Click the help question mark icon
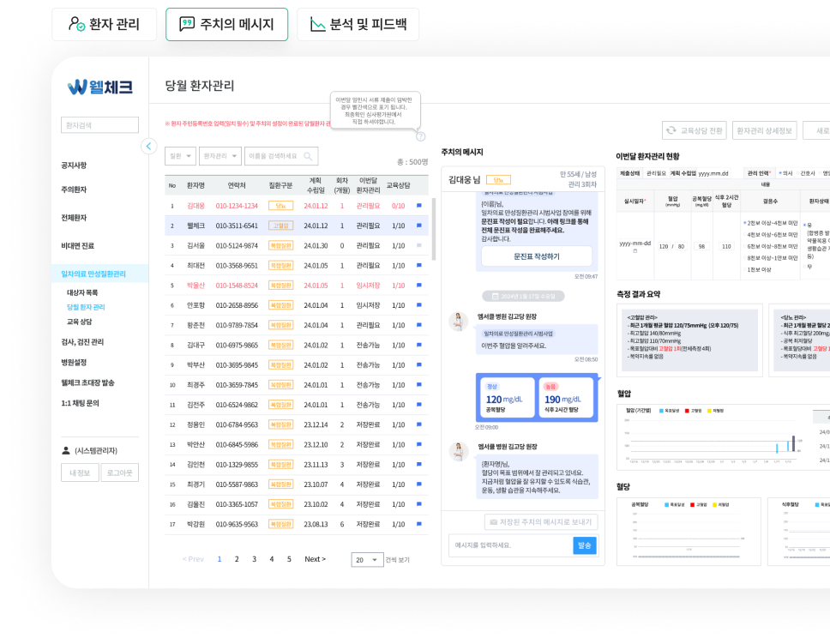Viewport: 830px width, 644px height. pyautogui.click(x=420, y=135)
